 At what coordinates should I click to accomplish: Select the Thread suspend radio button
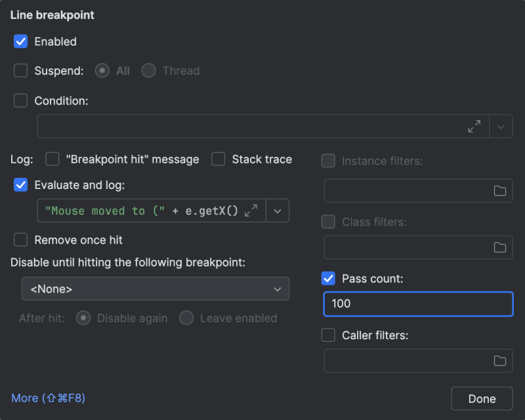pos(149,70)
